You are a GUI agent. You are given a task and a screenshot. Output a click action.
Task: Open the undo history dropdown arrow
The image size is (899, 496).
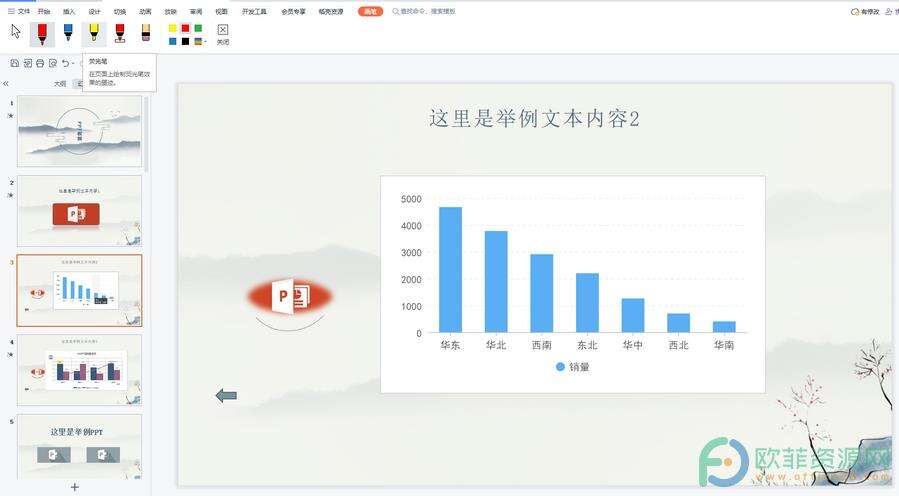coord(73,64)
